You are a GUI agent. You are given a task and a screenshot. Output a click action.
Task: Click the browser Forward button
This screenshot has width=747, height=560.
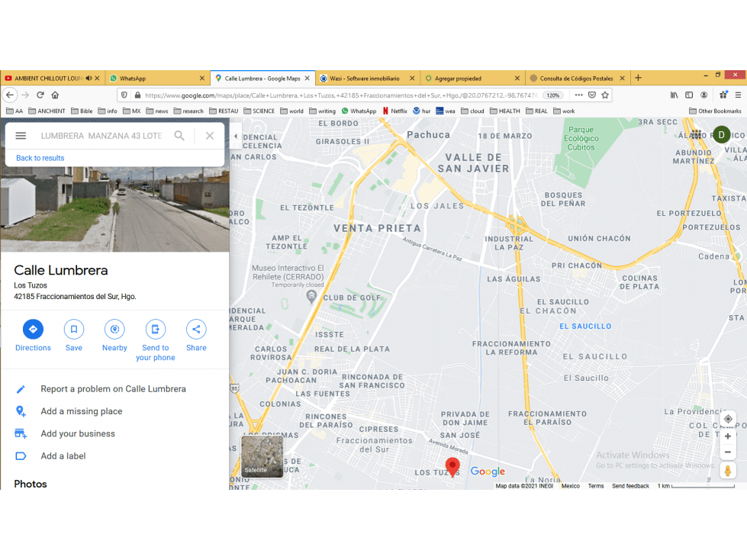pyautogui.click(x=25, y=95)
